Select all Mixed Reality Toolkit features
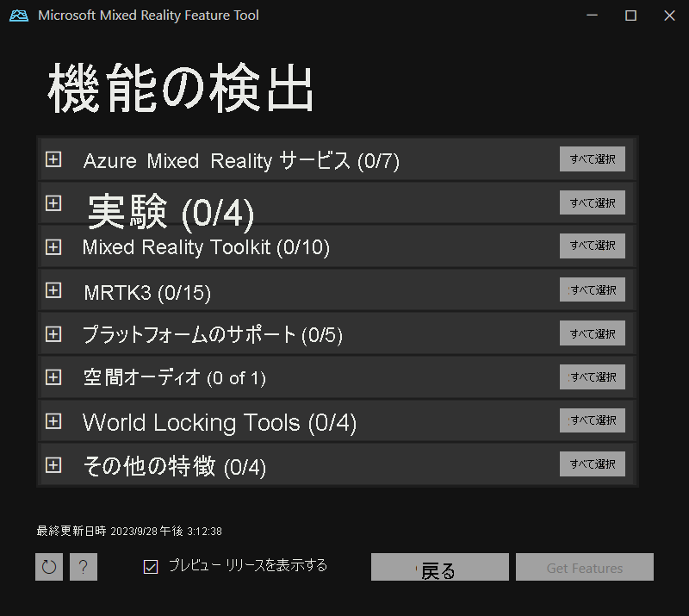689x616 pixels. 592,246
